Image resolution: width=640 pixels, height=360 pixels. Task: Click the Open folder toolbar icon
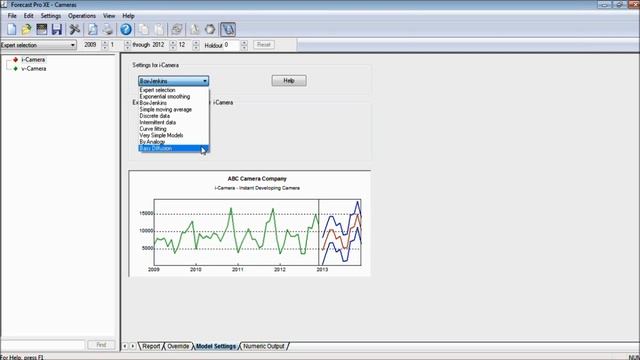click(27, 29)
